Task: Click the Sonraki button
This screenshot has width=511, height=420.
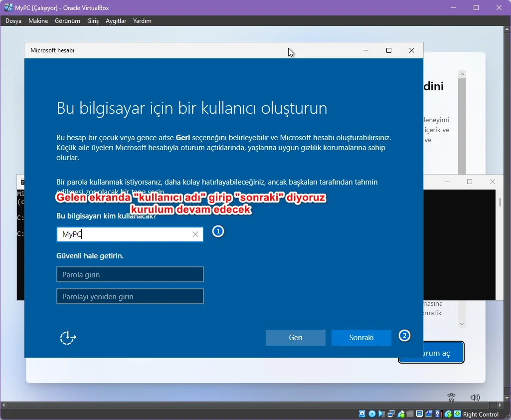Action: pyautogui.click(x=361, y=338)
